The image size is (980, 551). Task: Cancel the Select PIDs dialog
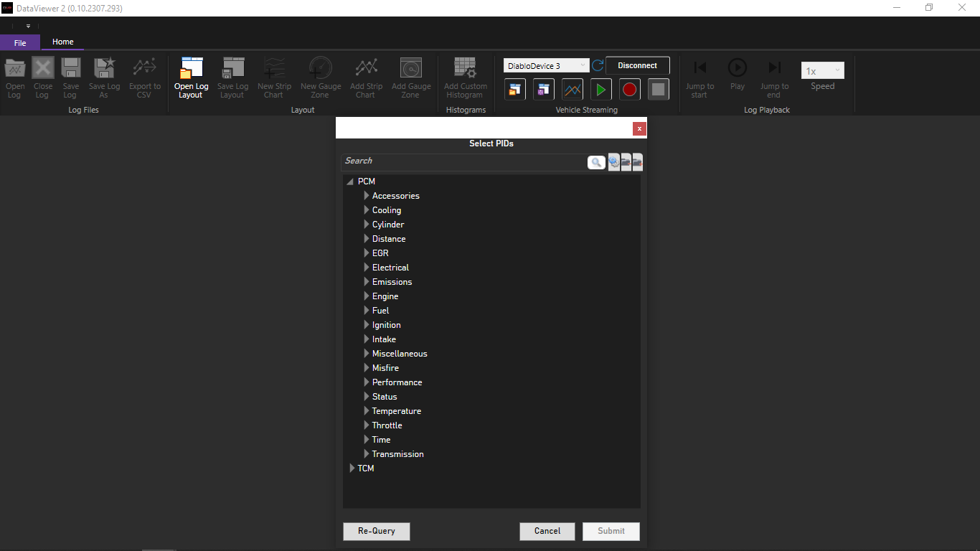click(x=547, y=531)
